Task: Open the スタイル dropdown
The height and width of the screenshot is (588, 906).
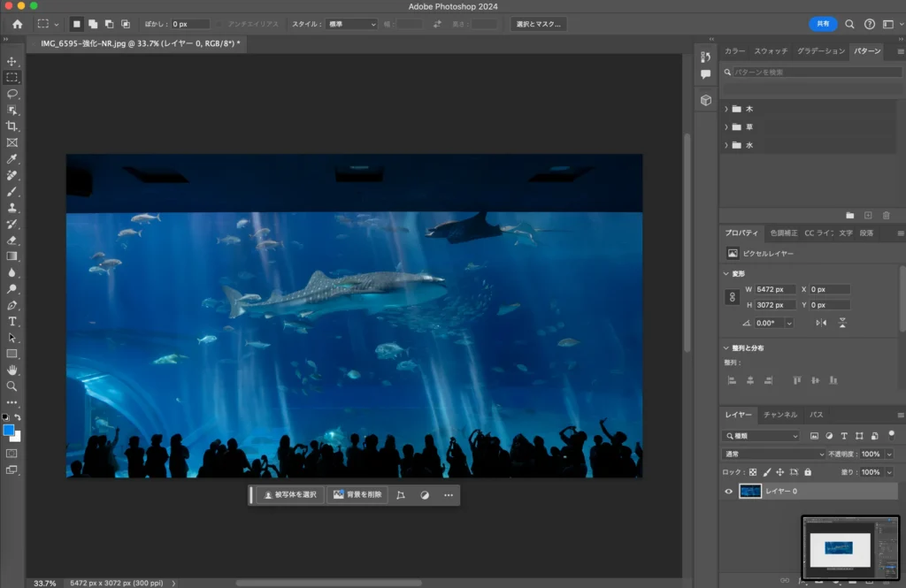Action: click(x=351, y=24)
